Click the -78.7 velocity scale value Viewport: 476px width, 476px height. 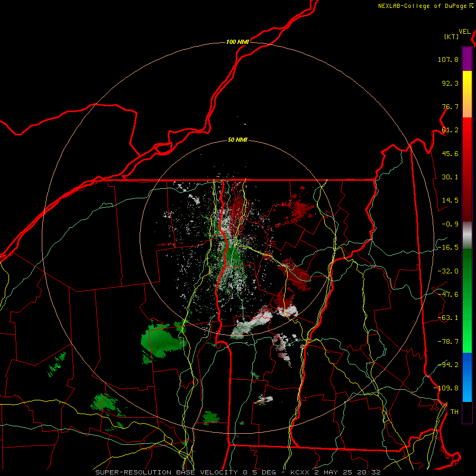[x=448, y=342]
